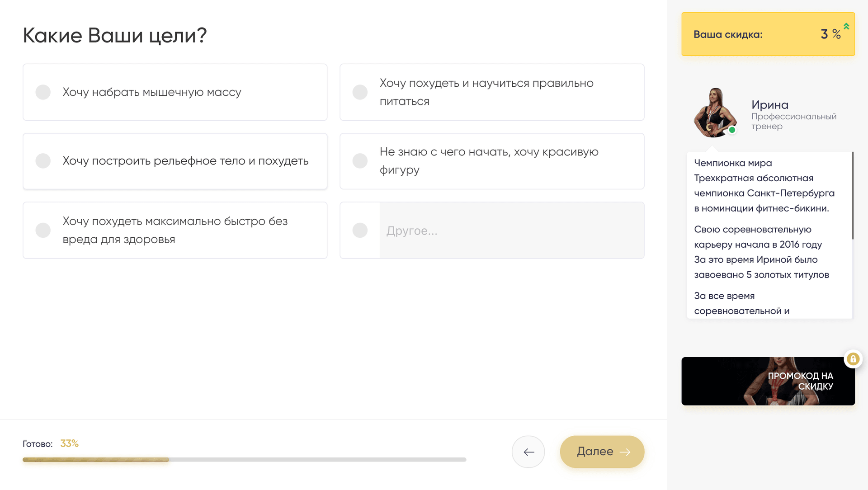Select 'Хочу набрать мышечную массу' radio option
868x490 pixels.
tap(43, 92)
